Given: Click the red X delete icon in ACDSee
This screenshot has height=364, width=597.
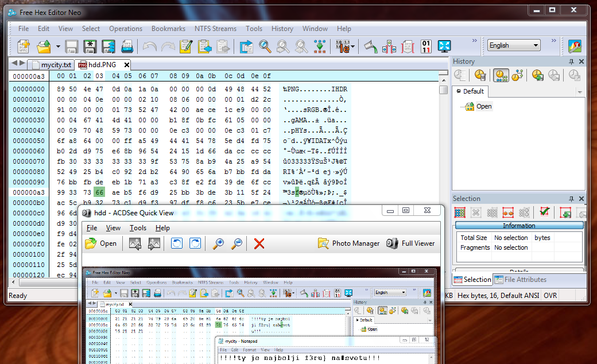Looking at the screenshot, I should 259,243.
